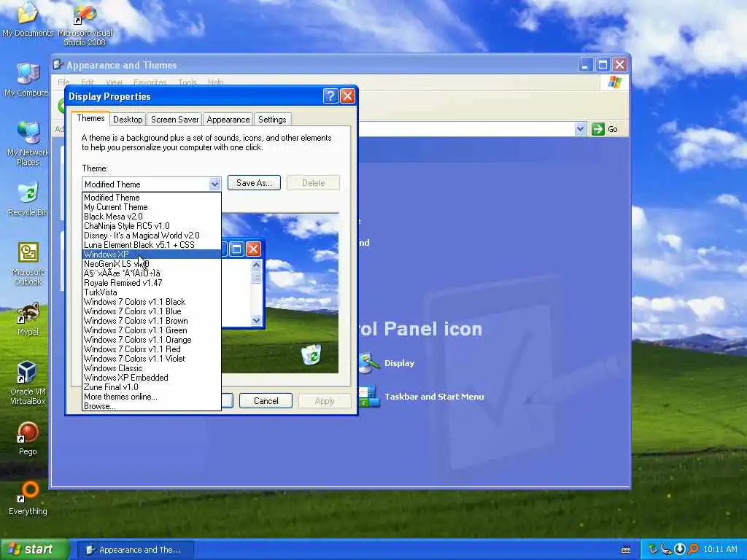Select Windows 7 Colors v1.1 Black
This screenshot has width=747, height=560.
coord(152,302)
